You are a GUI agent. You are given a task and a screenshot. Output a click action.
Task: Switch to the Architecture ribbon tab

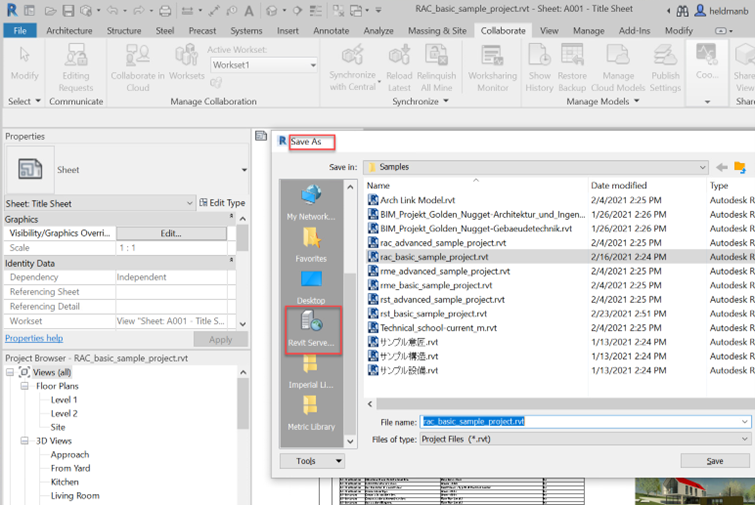(x=69, y=31)
